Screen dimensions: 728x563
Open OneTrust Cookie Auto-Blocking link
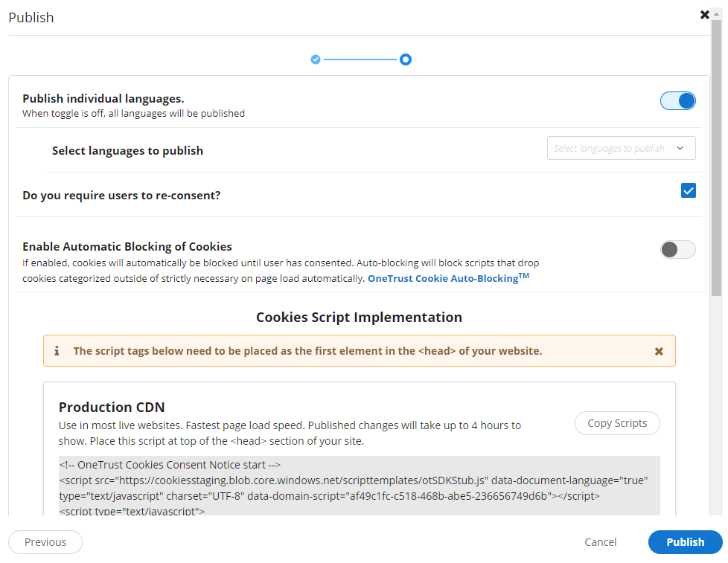pyautogui.click(x=448, y=278)
